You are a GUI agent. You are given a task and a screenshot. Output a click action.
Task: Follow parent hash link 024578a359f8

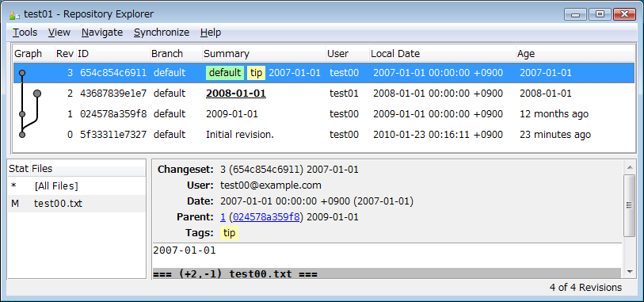266,217
